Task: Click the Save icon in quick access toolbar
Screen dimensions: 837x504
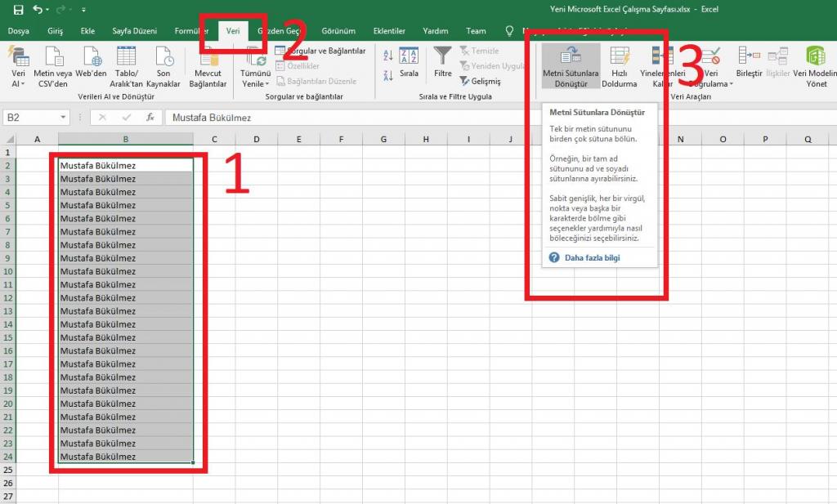Action: click(18, 10)
